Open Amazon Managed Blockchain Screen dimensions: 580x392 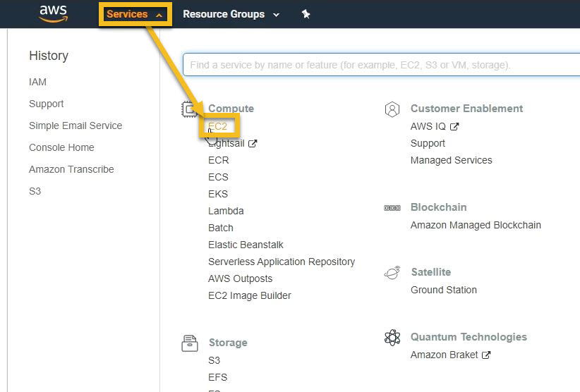[476, 226]
